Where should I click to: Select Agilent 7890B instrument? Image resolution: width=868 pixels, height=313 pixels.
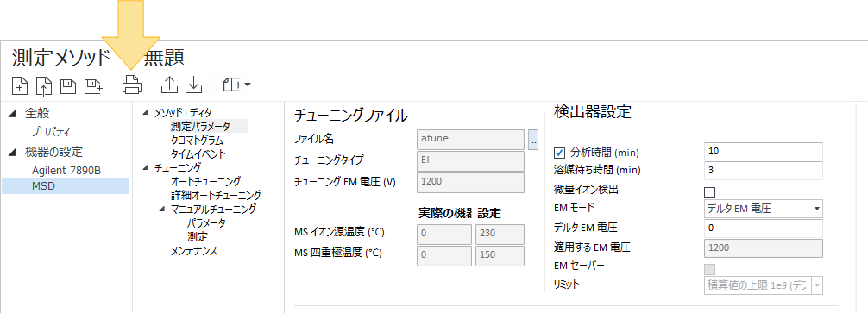(x=66, y=171)
